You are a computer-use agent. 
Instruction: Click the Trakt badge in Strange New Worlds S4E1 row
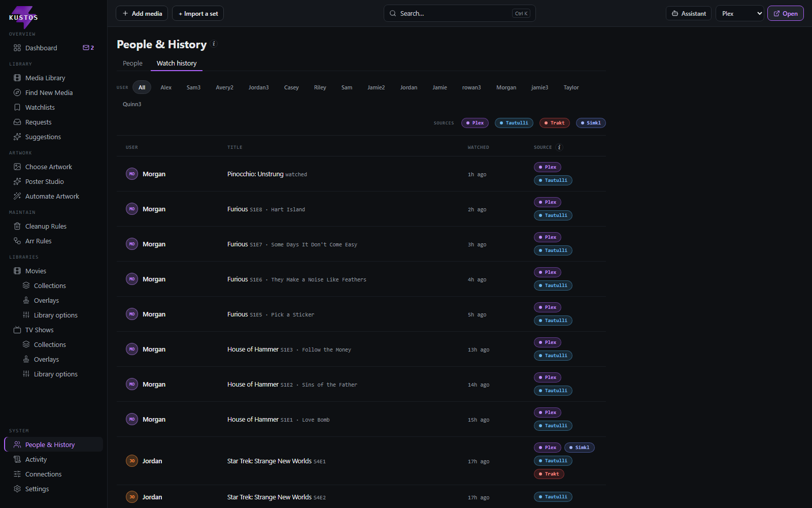pos(549,474)
